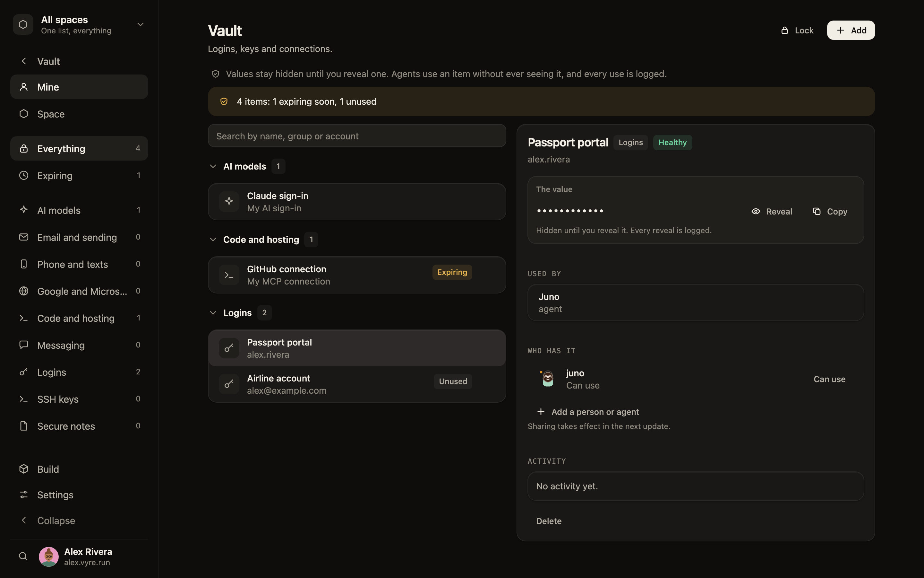Click the Healthy status badge
Image resolution: width=924 pixels, height=578 pixels.
(672, 143)
